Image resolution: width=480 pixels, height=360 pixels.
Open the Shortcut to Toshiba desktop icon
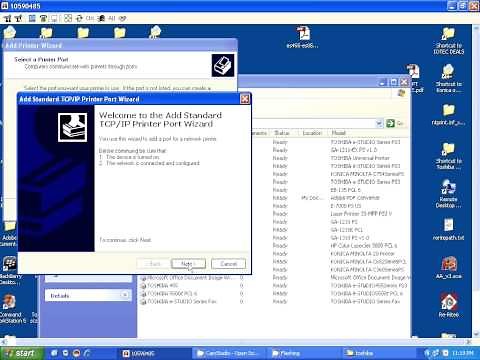pos(449,156)
